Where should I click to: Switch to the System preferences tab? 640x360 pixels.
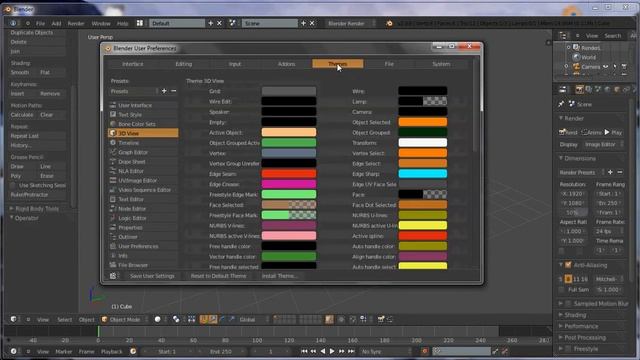[x=441, y=64]
